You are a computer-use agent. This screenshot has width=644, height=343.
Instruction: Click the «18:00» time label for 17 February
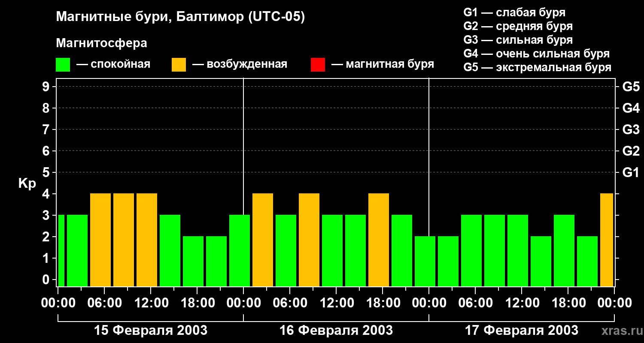(x=568, y=303)
